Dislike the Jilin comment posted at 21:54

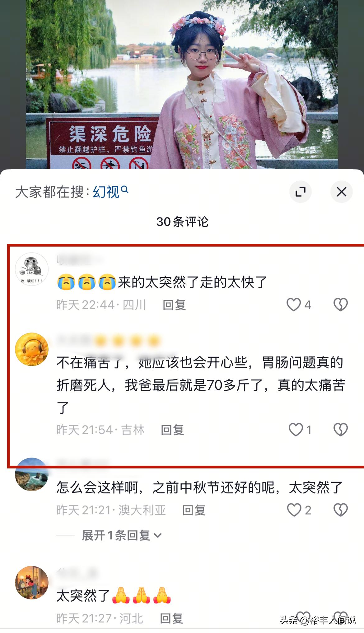(x=341, y=430)
